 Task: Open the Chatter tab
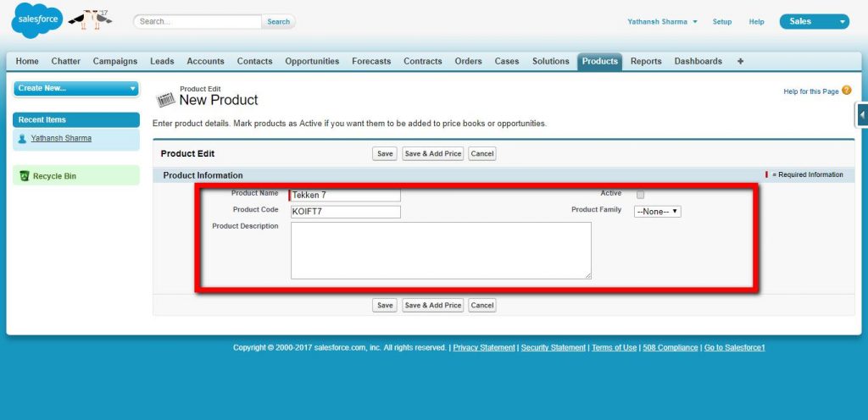66,61
